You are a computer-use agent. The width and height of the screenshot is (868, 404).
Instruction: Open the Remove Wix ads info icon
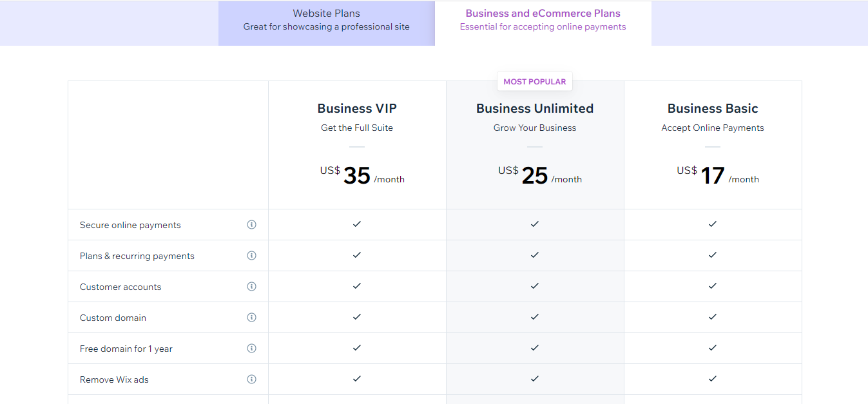click(251, 380)
